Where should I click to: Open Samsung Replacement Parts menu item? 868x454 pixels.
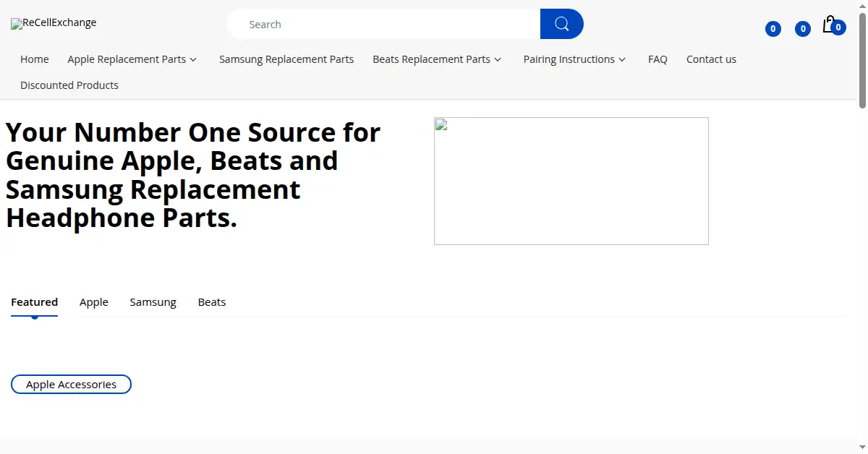coord(286,59)
